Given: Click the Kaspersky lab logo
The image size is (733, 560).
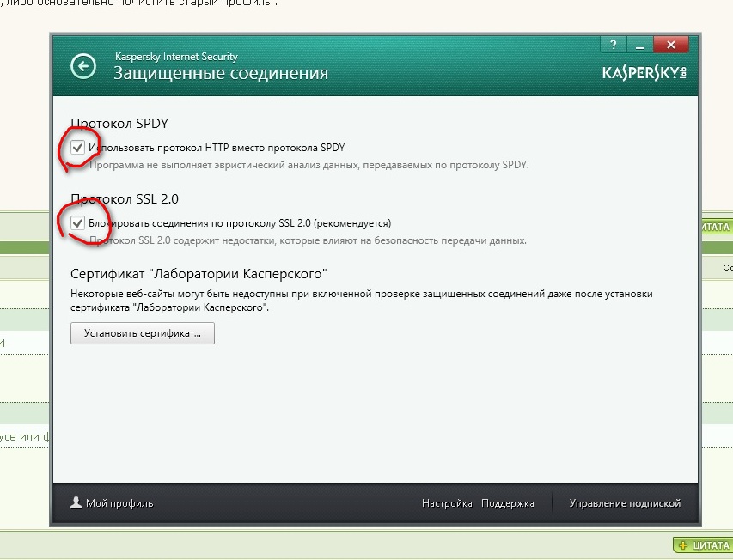Looking at the screenshot, I should [644, 72].
